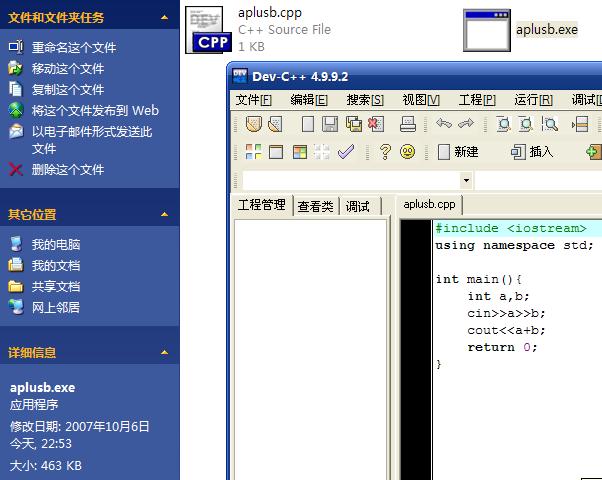Open the 编辑[E] menu
Screen dimensions: 602x480
coord(309,100)
